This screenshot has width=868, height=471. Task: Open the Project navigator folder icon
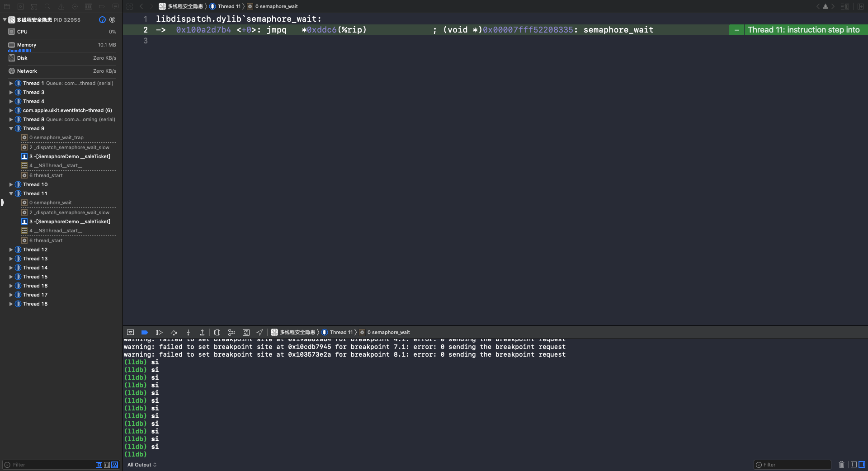pyautogui.click(x=7, y=6)
